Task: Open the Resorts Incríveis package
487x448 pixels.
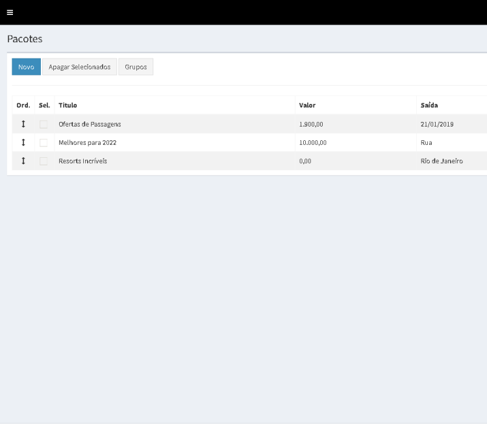Action: (x=82, y=161)
